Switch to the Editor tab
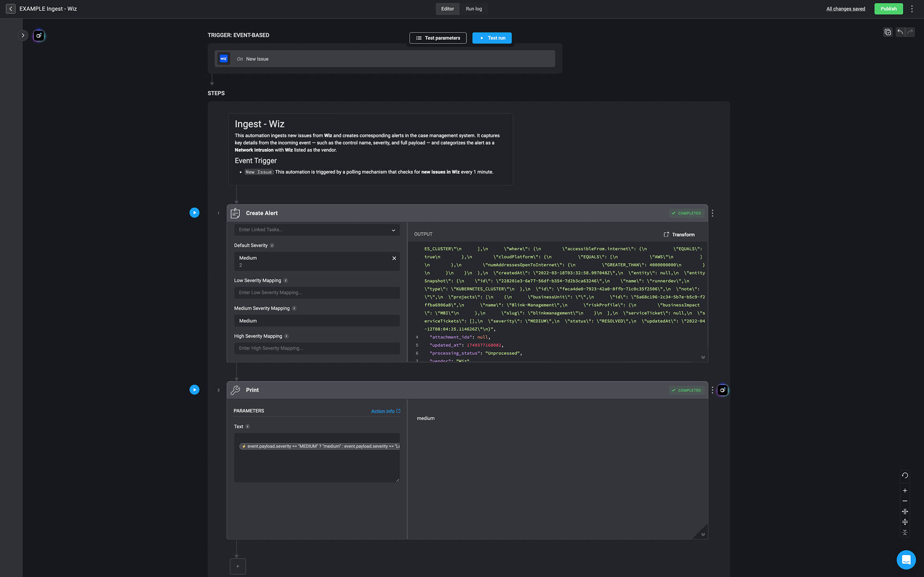 click(447, 9)
